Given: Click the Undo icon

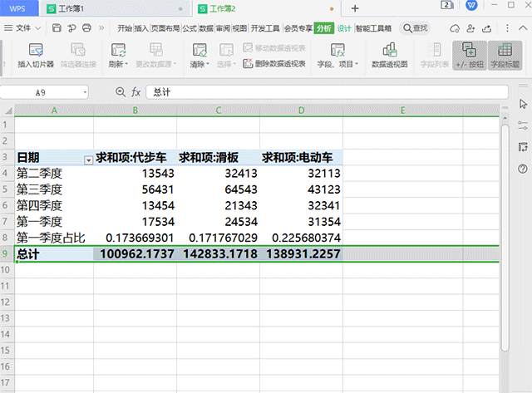Looking at the screenshot, I should click(x=71, y=28).
